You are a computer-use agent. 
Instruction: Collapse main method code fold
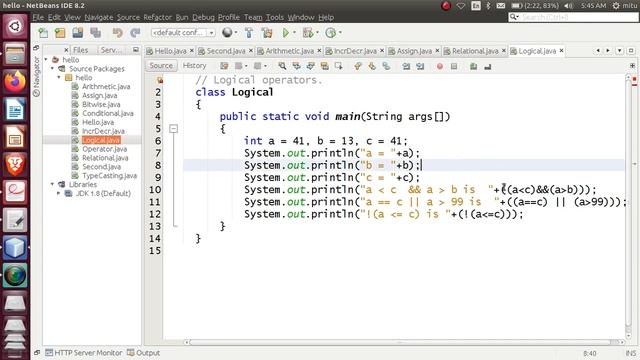point(173,129)
